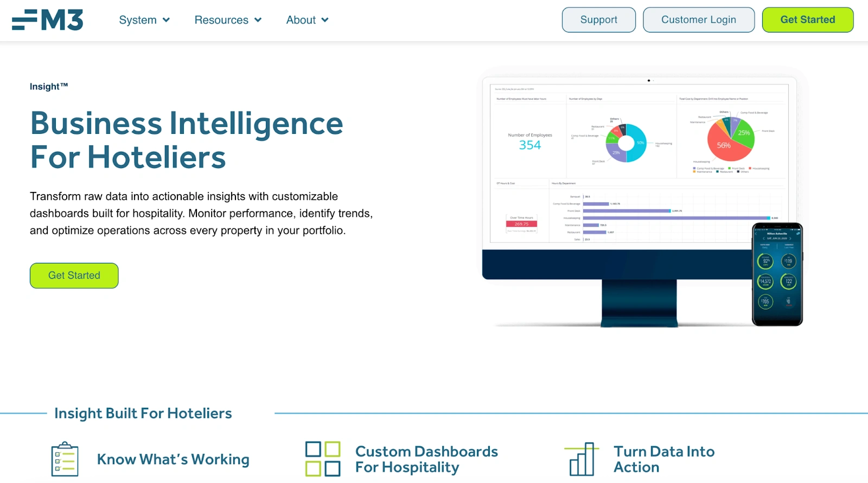Select the Know What's Working heading
This screenshot has height=483, width=868.
pos(173,459)
